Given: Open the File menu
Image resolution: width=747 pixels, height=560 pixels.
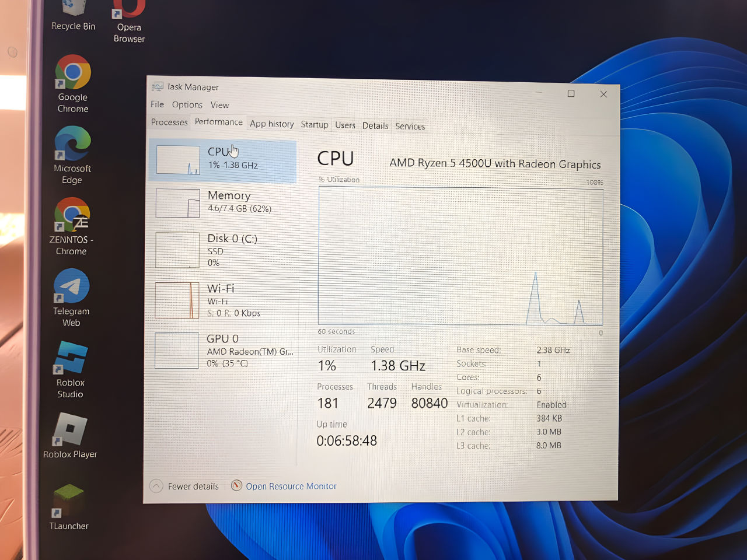Looking at the screenshot, I should click(157, 104).
